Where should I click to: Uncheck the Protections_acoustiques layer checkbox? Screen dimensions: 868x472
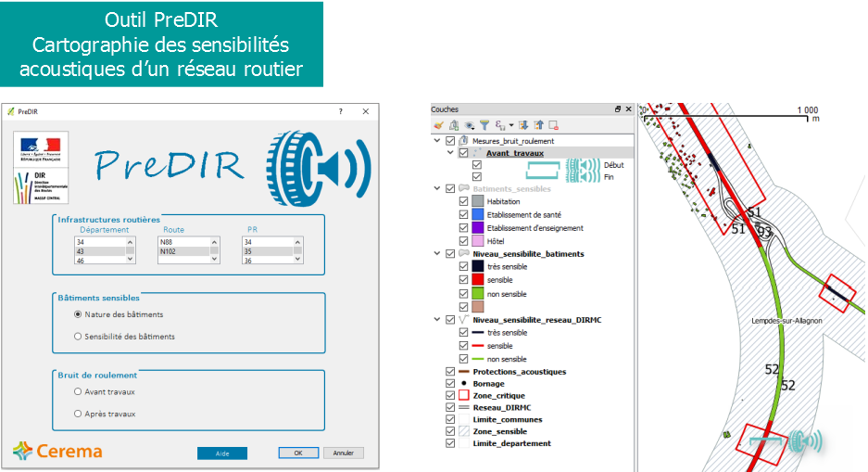(451, 372)
